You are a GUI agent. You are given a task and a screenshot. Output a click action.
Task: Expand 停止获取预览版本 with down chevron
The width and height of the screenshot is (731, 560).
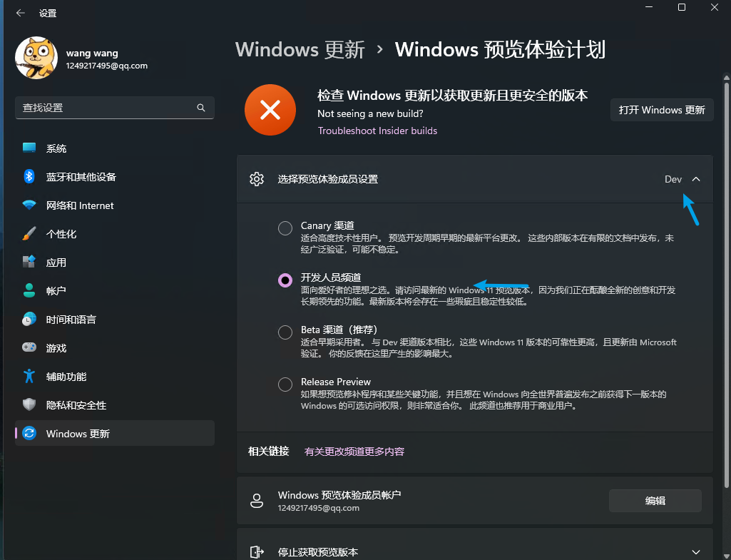click(696, 552)
